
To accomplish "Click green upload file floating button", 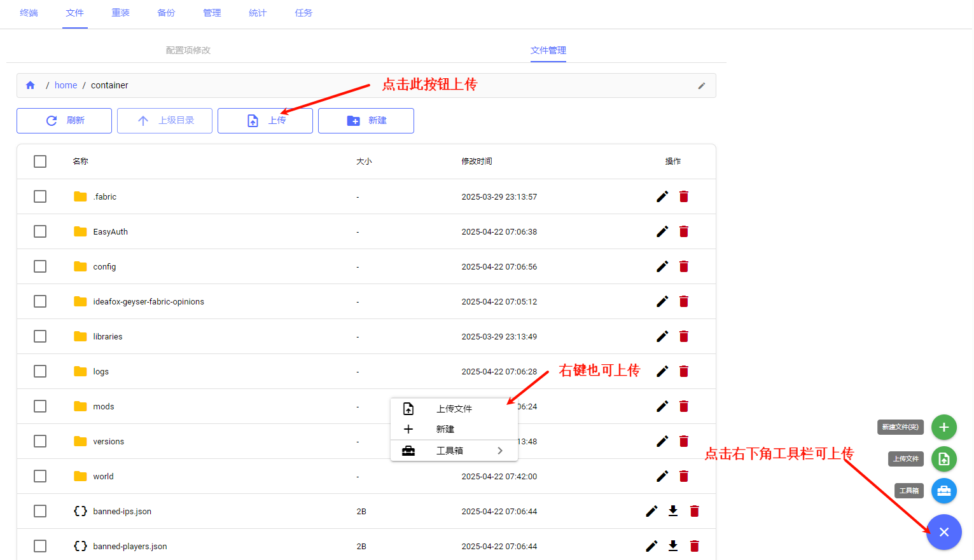I will (944, 459).
